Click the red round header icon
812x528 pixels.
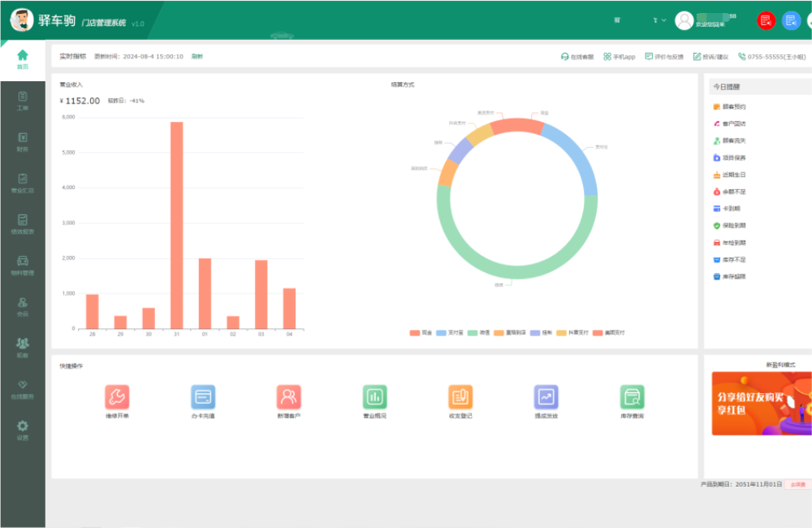(x=766, y=21)
